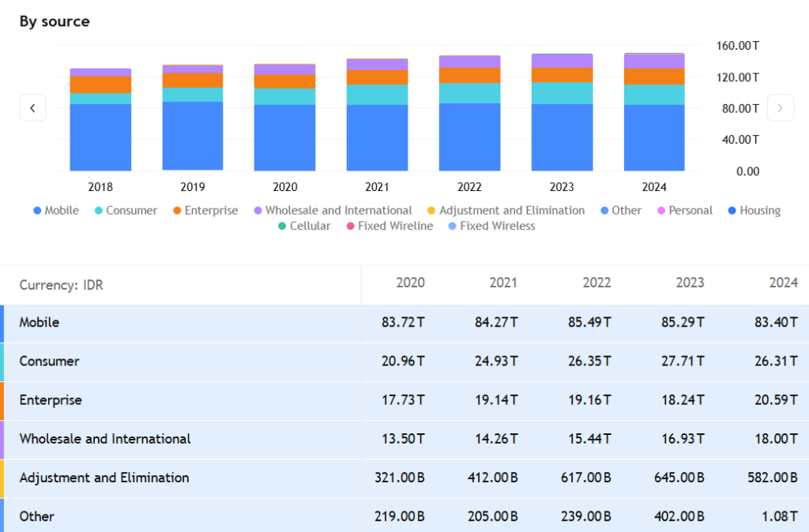Click the left chart scroll arrow
Screen dimensions: 809x532
point(32,108)
